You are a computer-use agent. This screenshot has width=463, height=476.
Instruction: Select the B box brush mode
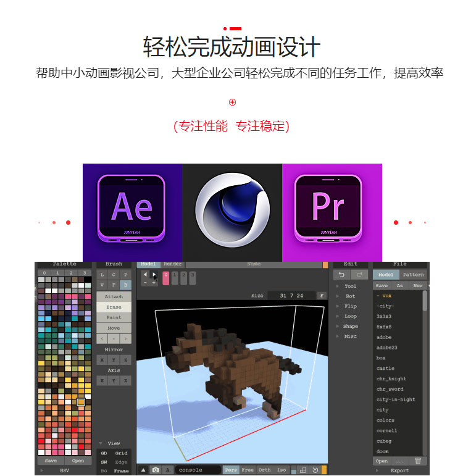coord(125,285)
